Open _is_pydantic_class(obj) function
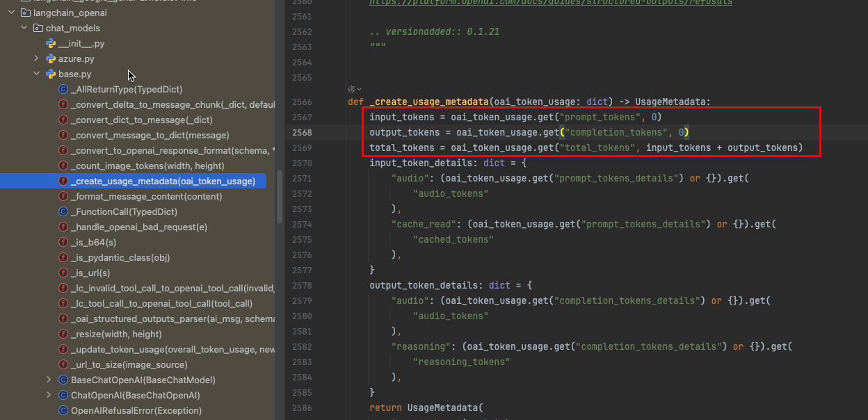Viewport: 868px width, 420px height. 120,257
